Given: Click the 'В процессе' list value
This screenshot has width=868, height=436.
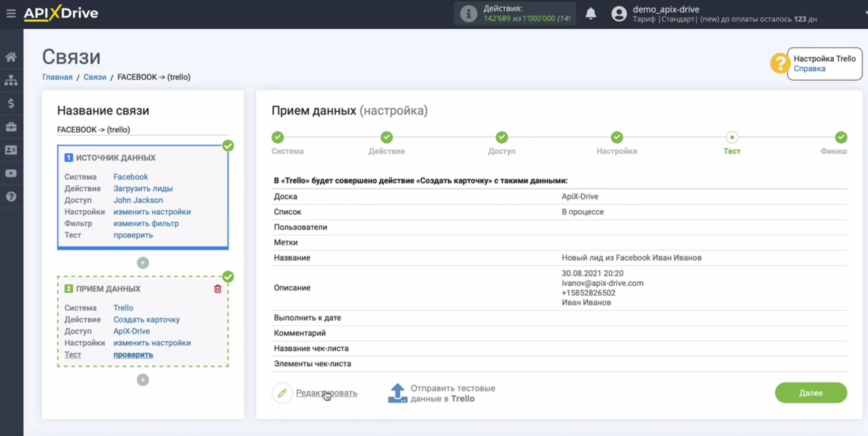Looking at the screenshot, I should click(x=583, y=212).
